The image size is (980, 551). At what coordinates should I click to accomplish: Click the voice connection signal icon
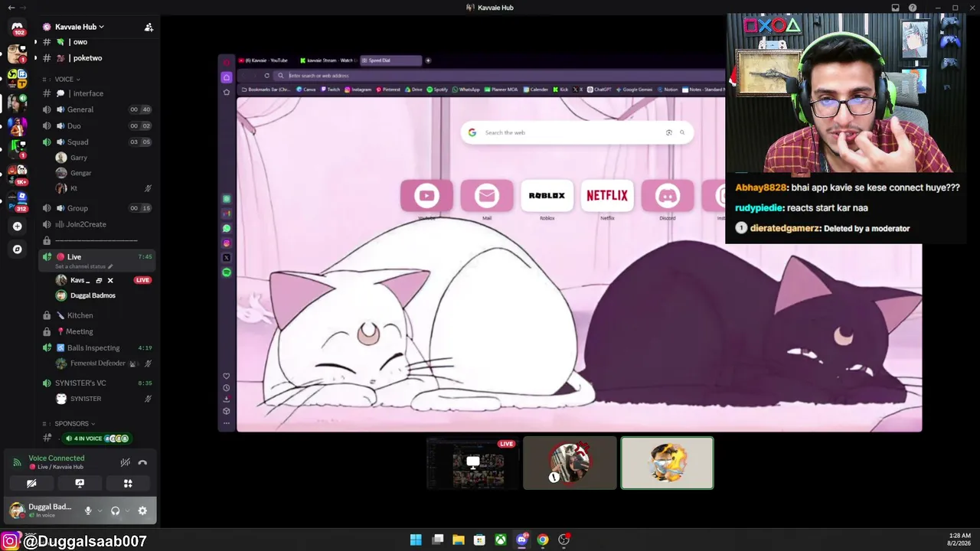17,462
